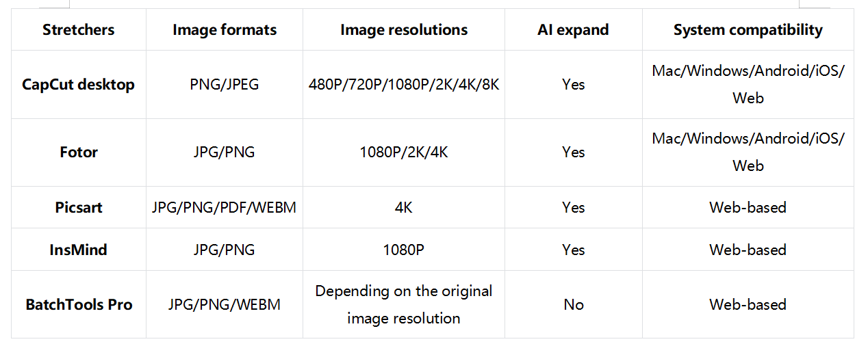Click the JPG/PNG/WEBM cell for BatchTools Pro

(225, 304)
